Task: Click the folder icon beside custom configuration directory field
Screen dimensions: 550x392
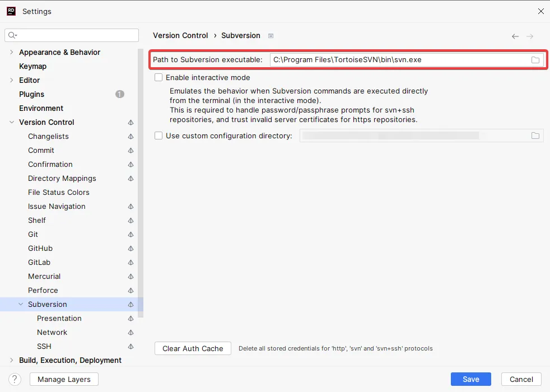Action: (x=535, y=135)
